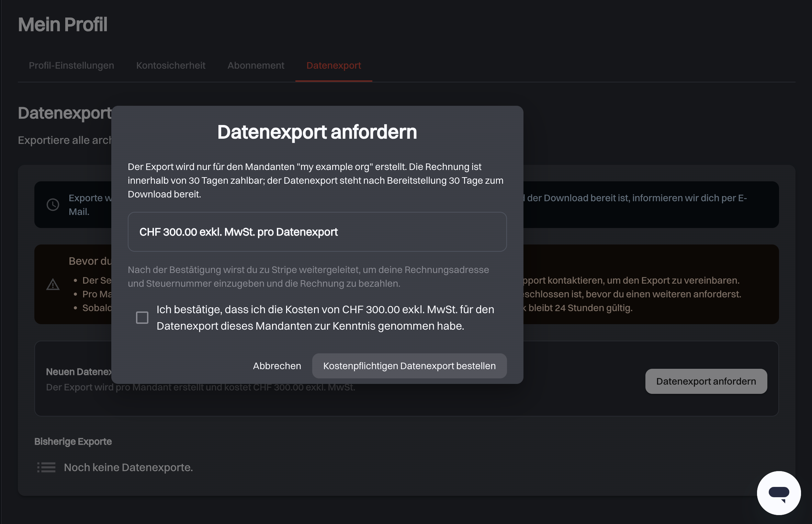Go to the Abonnement tab
This screenshot has height=524, width=812.
pos(256,65)
